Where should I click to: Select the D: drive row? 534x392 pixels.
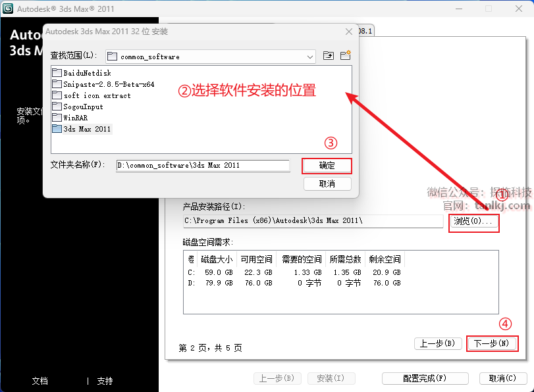coord(294,283)
